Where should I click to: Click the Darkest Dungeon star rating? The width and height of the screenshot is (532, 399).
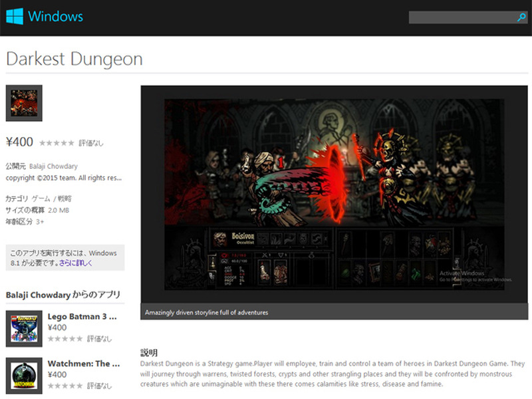pyautogui.click(x=57, y=143)
